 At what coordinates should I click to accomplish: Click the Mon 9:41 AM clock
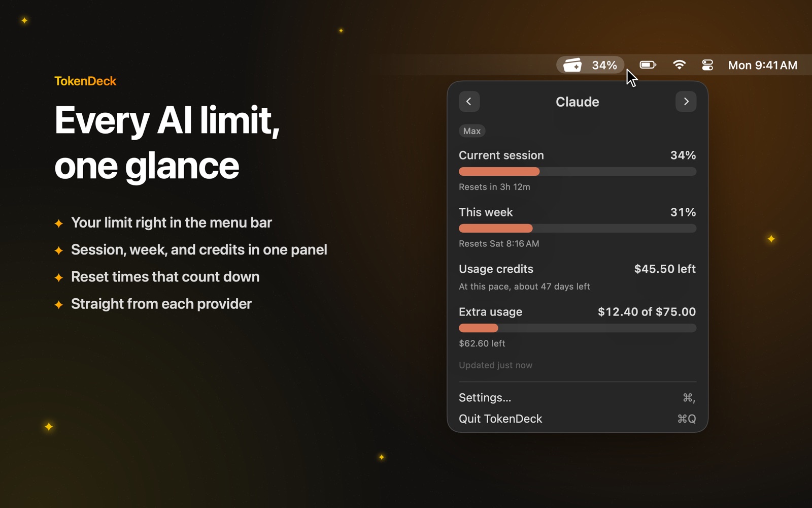point(762,65)
